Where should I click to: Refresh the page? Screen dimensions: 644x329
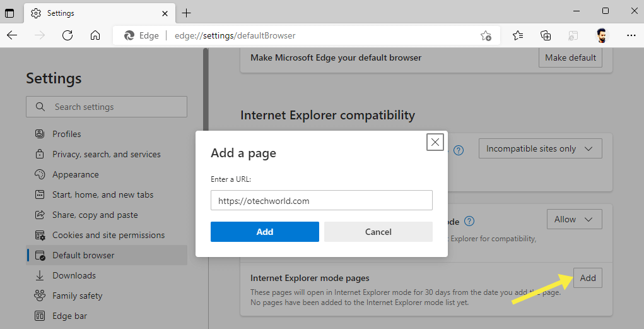67,35
